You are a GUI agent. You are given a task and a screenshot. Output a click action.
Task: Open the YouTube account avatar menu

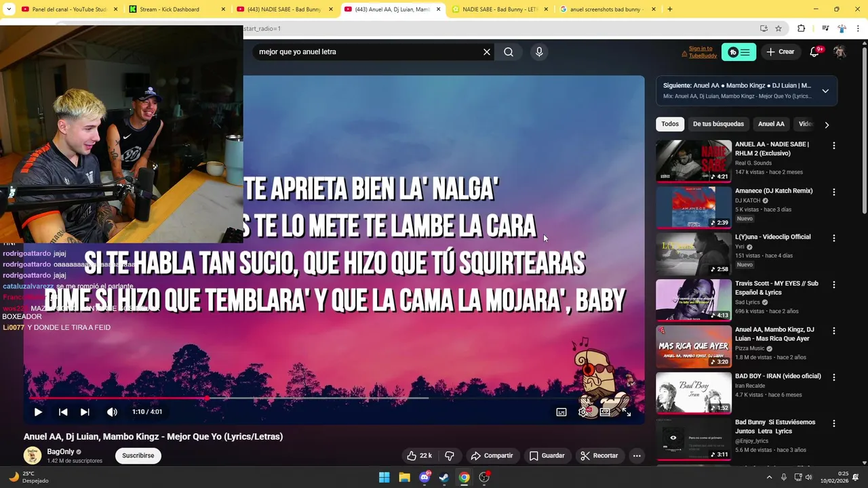coord(840,52)
